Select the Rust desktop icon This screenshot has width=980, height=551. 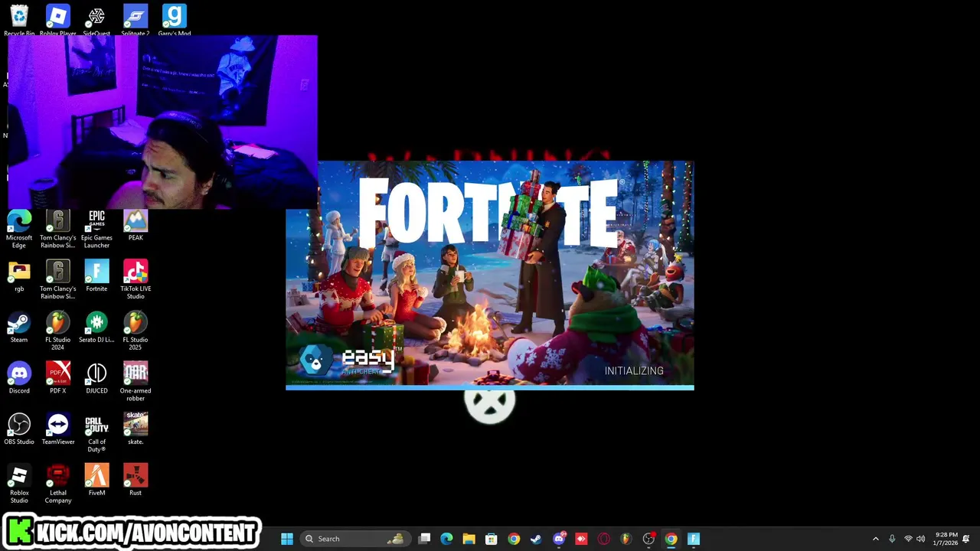pos(136,481)
